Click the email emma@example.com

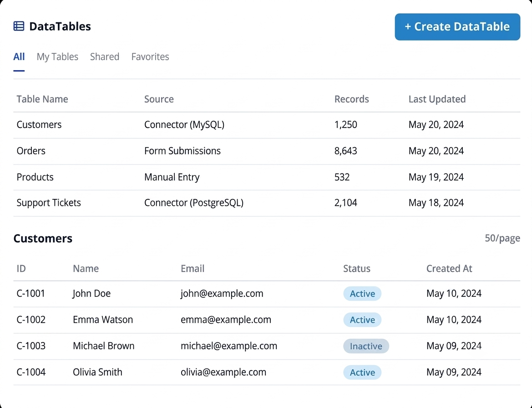point(226,319)
